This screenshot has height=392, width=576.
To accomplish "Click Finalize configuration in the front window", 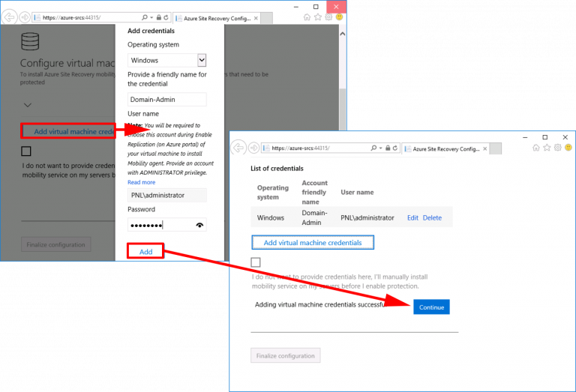I will 286,356.
